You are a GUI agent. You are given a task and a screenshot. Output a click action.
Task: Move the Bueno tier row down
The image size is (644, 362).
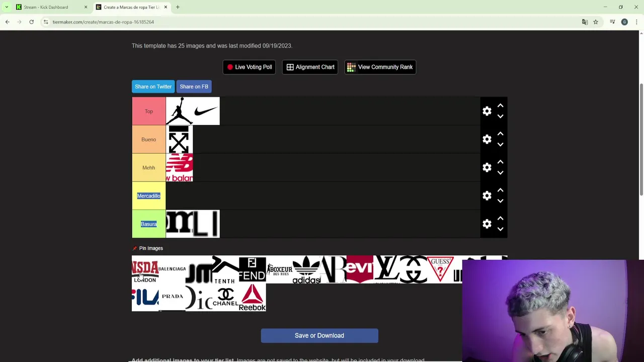[500, 144]
